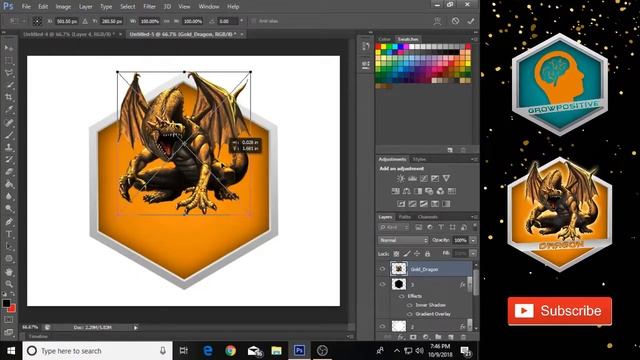Create new group folder icon in Layers panel

(438, 337)
